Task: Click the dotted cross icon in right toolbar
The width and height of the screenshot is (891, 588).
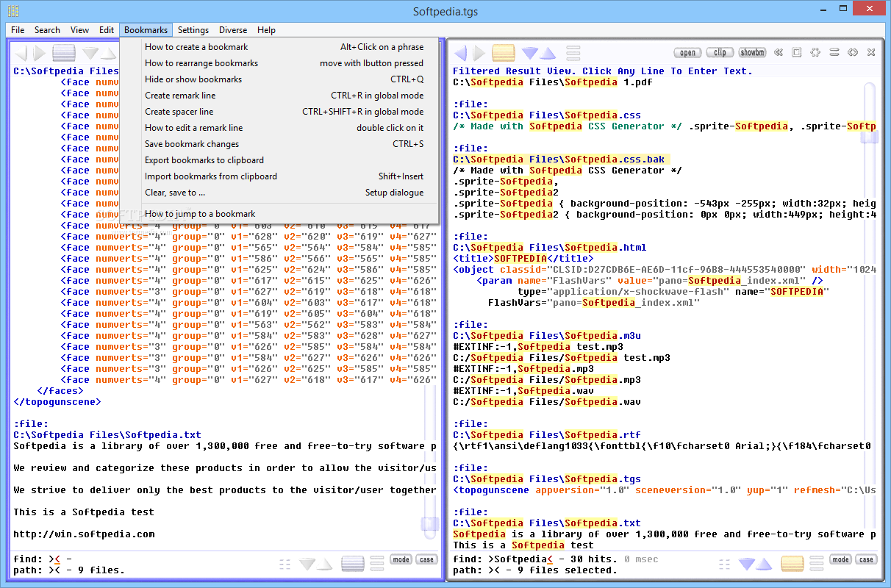Action: 815,52
